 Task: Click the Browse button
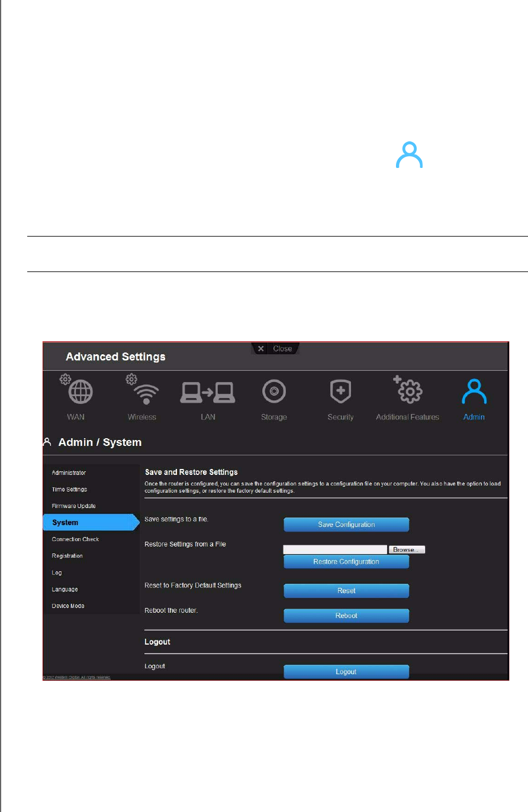click(407, 549)
